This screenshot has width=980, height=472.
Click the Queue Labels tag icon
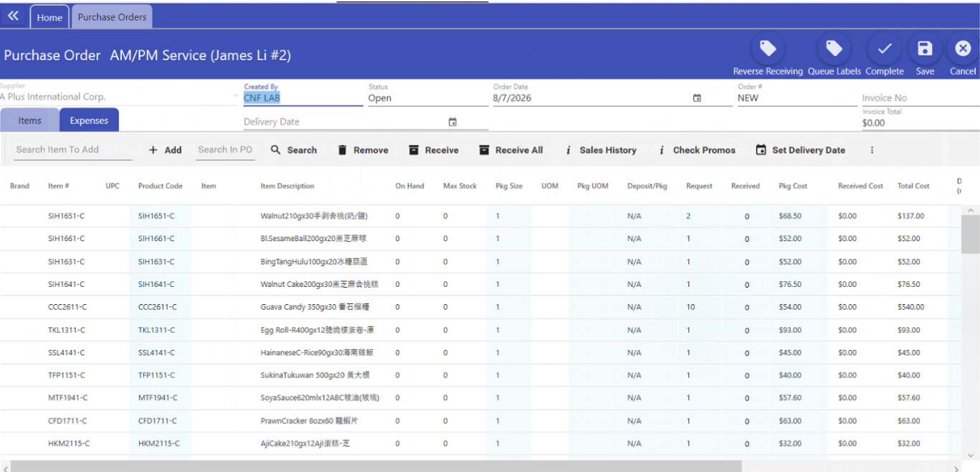[834, 49]
